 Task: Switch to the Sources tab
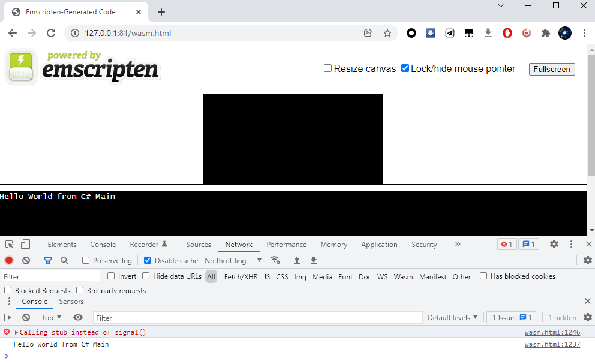point(199,245)
